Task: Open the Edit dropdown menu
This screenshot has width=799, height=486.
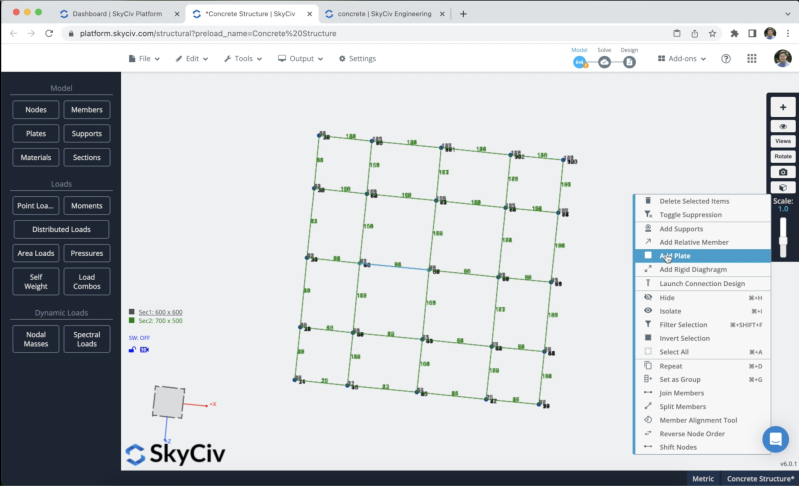Action: click(192, 59)
